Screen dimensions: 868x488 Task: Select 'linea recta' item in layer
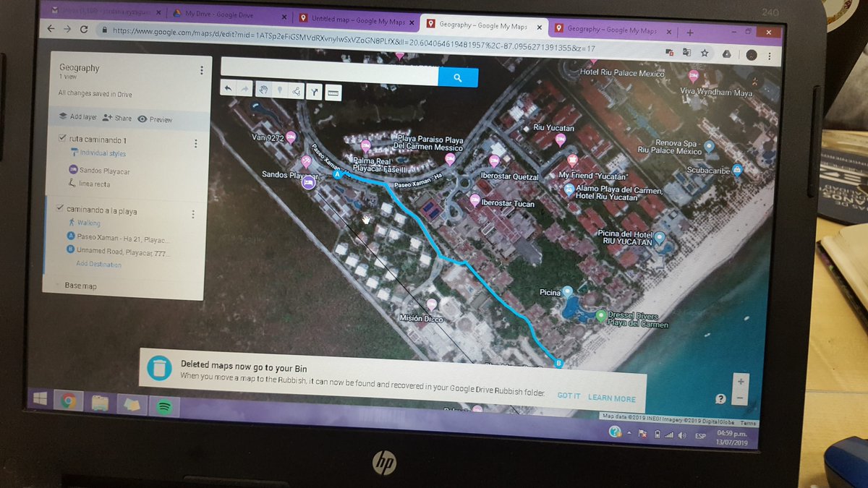[89, 184]
